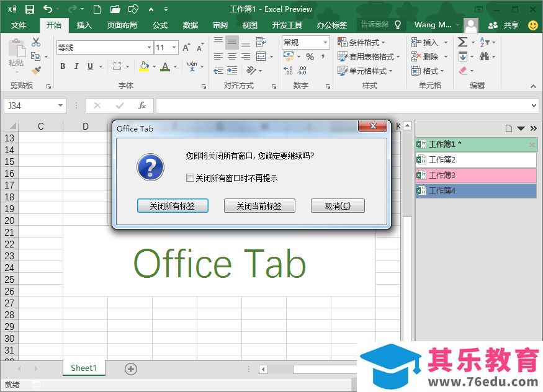Click the Increase indent icon
The width and height of the screenshot is (543, 392).
tap(232, 71)
